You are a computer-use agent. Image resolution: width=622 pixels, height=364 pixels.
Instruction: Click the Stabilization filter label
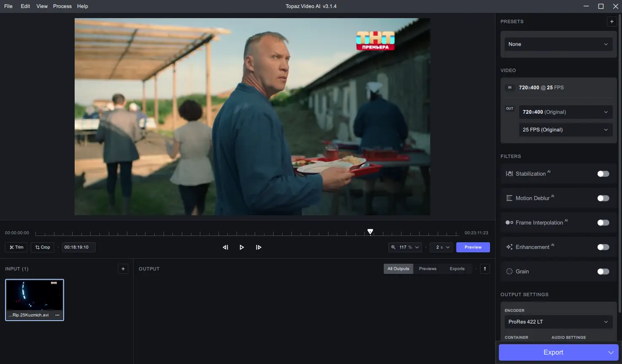[x=530, y=174]
